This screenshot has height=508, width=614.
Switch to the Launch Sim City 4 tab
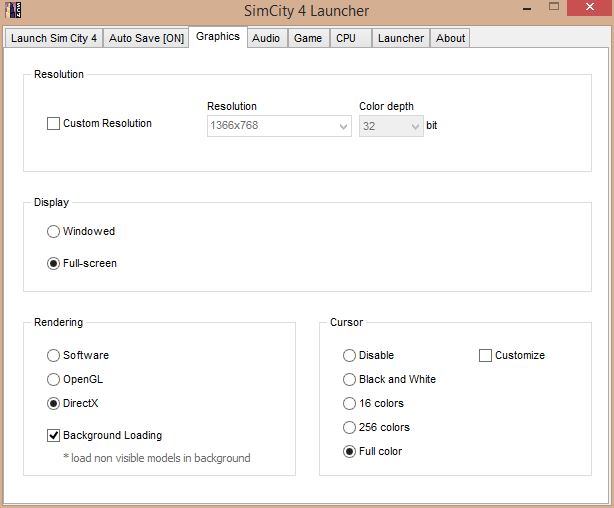pos(54,38)
